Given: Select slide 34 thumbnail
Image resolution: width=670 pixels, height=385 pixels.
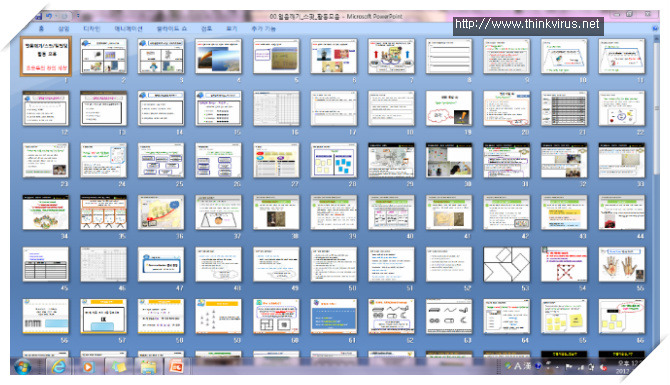Looking at the screenshot, I should [46, 212].
